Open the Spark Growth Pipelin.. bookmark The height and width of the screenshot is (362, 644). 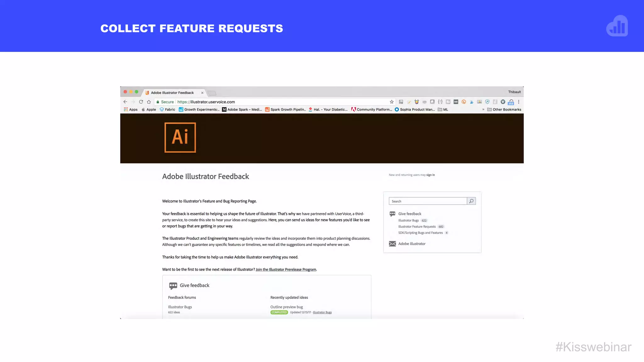(x=285, y=109)
